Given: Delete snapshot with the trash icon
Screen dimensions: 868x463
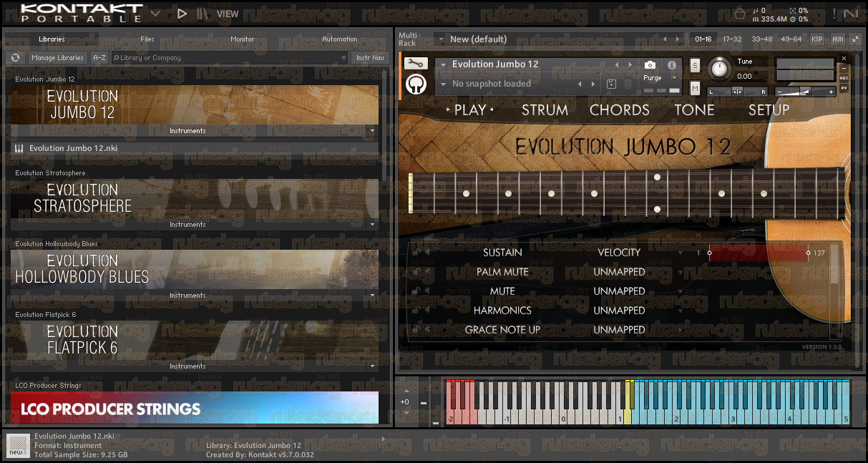Looking at the screenshot, I should [628, 84].
